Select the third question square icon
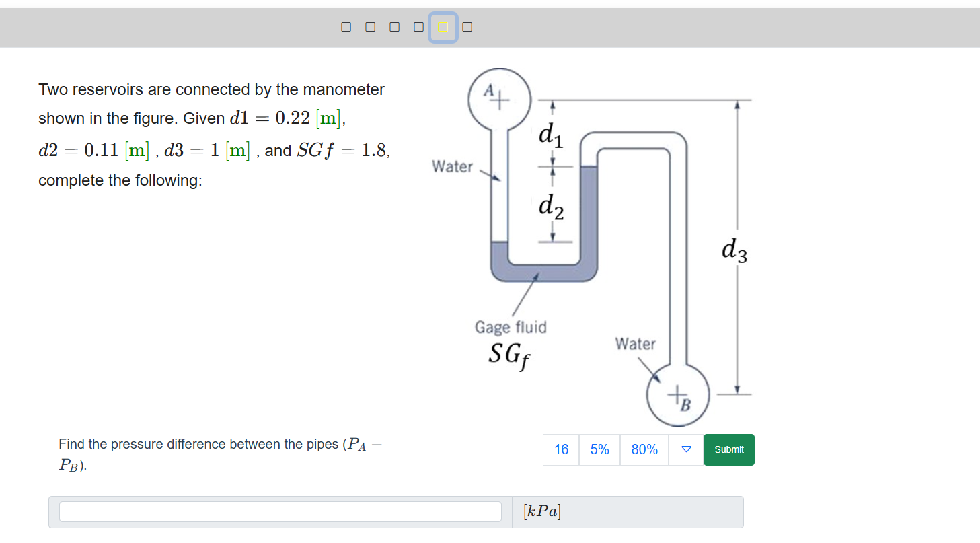Viewport: 980px width, 543px height. click(x=394, y=26)
